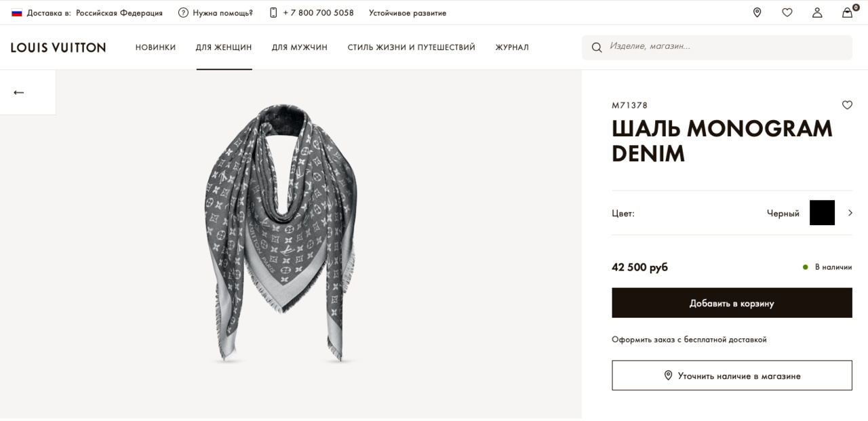Viewport: 868px width, 421px height.
Task: Open the shopping bag icon
Action: point(848,12)
